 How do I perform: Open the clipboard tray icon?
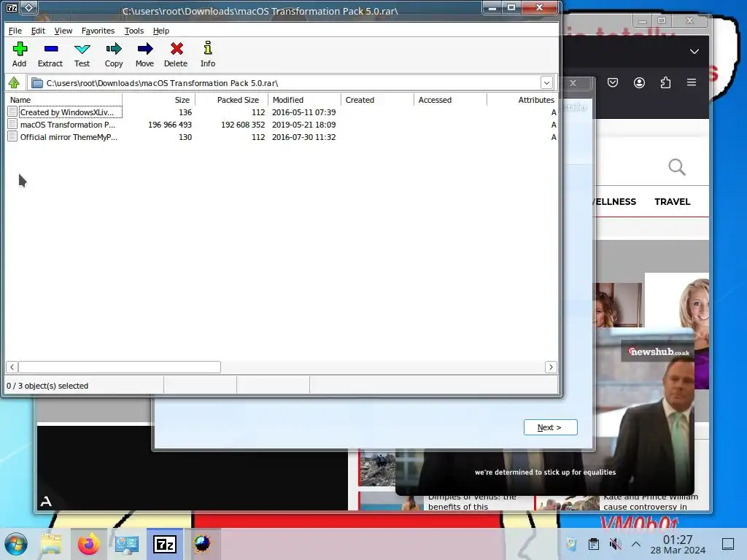point(594,544)
